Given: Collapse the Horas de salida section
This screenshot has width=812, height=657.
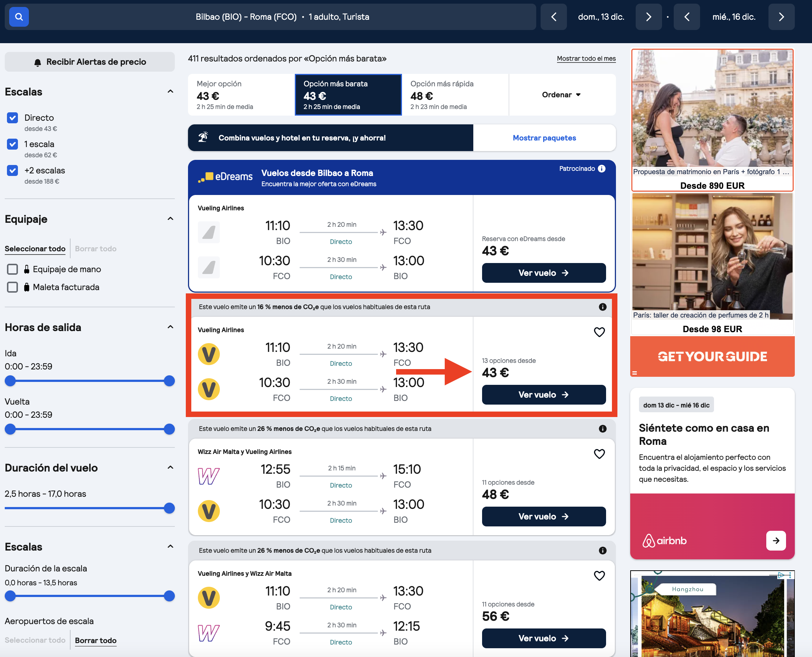Looking at the screenshot, I should (170, 327).
